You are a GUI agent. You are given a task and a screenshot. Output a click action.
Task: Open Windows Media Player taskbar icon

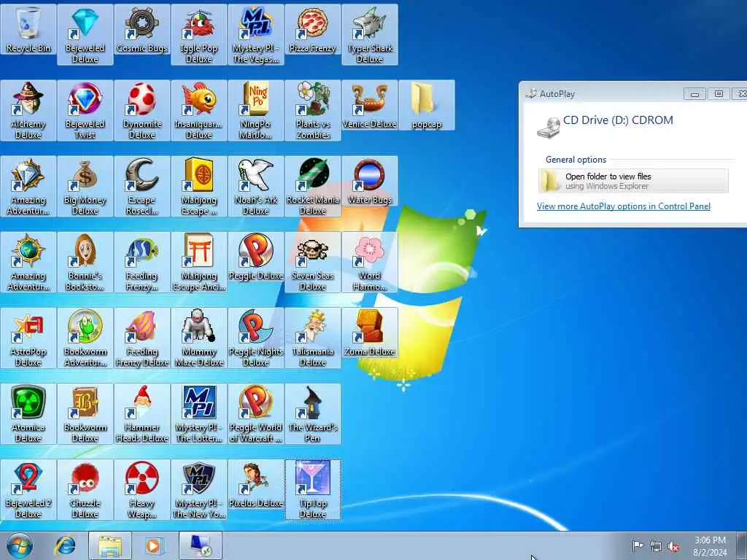click(x=154, y=545)
